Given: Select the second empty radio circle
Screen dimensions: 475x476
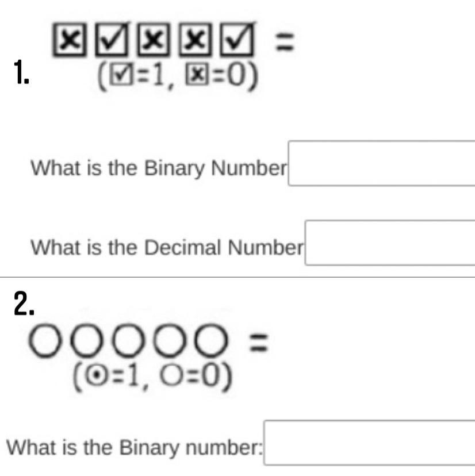Looking at the screenshot, I should pyautogui.click(x=86, y=340).
